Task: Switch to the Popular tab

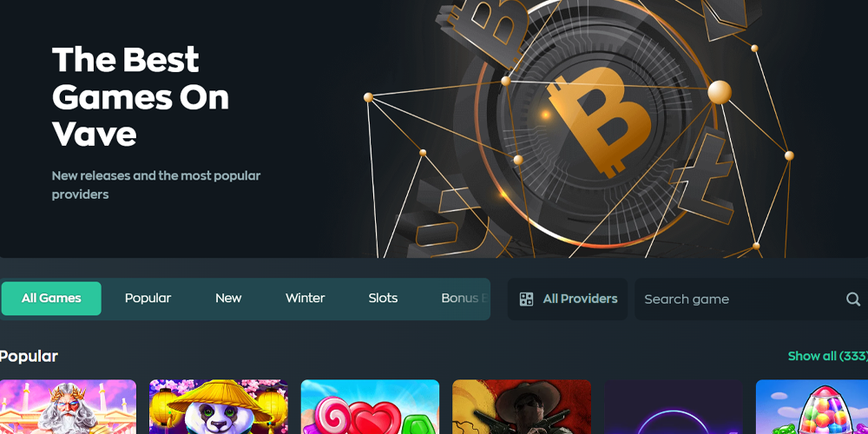Action: tap(148, 299)
